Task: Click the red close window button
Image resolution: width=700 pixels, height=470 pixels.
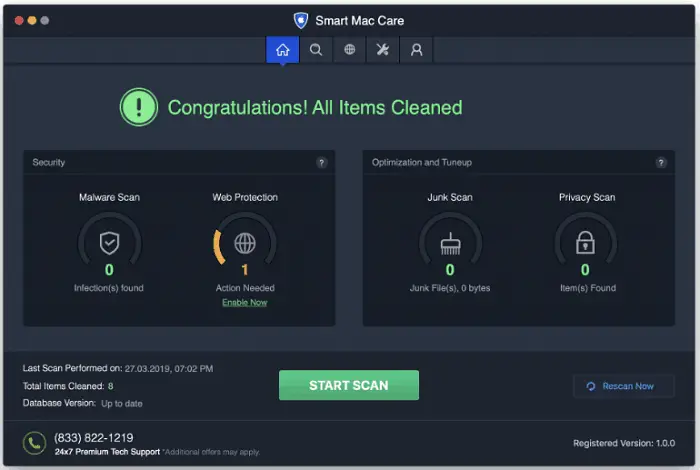Action: (19, 21)
